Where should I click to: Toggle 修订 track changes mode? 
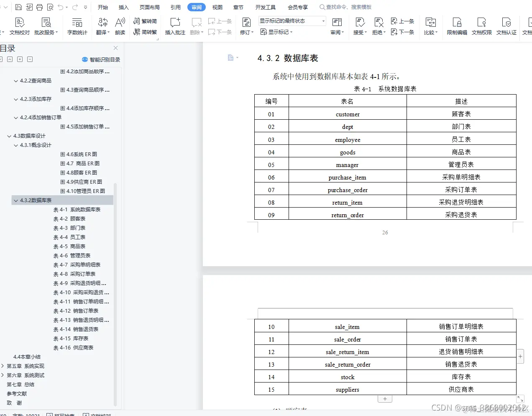(246, 25)
